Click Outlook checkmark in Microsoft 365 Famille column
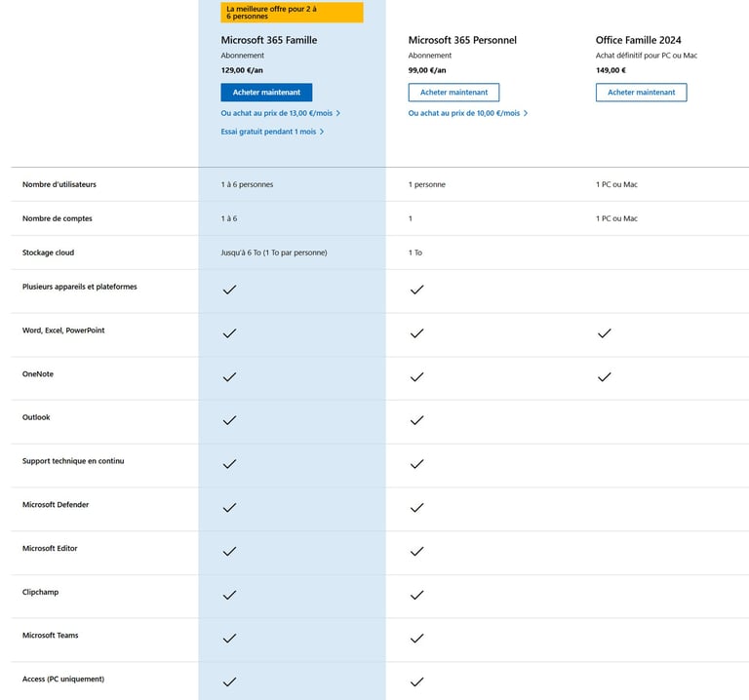Image resolution: width=749 pixels, height=700 pixels. coord(229,420)
